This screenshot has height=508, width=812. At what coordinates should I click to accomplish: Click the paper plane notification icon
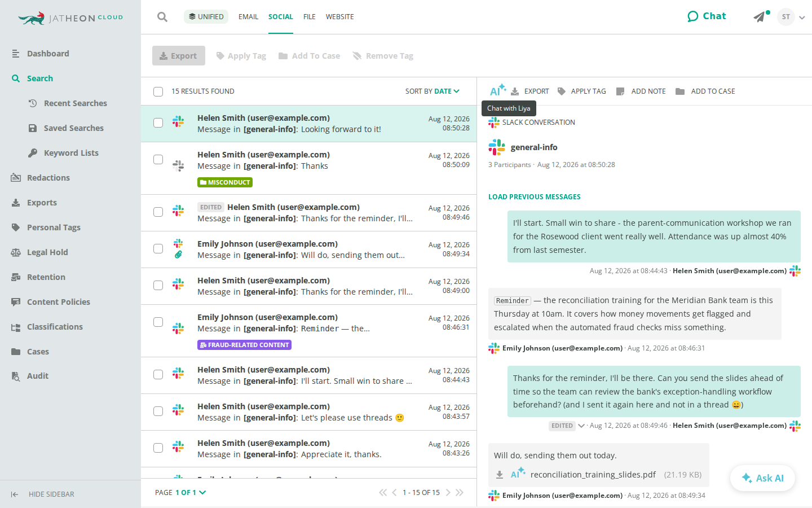(760, 17)
